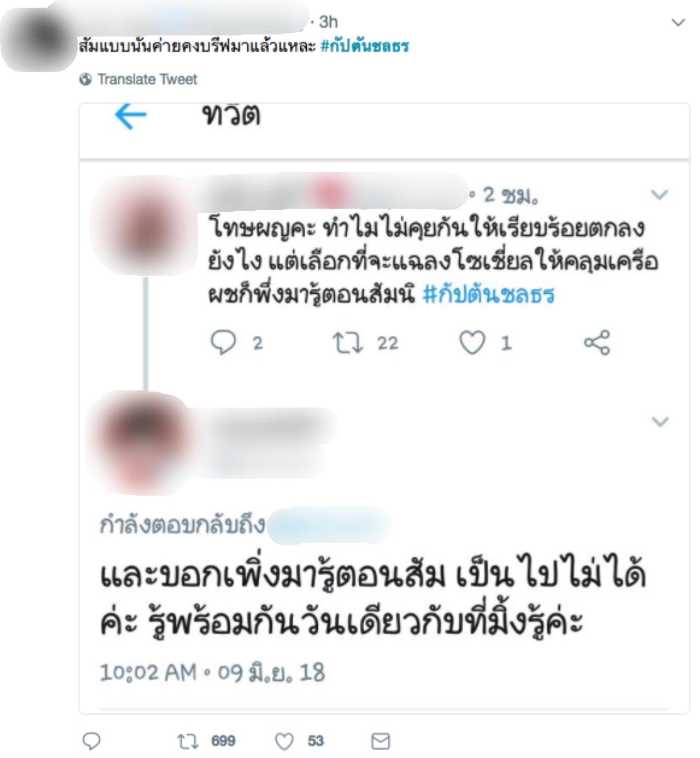Viewport: 700px width, 758px height.
Task: Open the blurred mention after กำลังตอบกลับถึง
Action: 329,525
